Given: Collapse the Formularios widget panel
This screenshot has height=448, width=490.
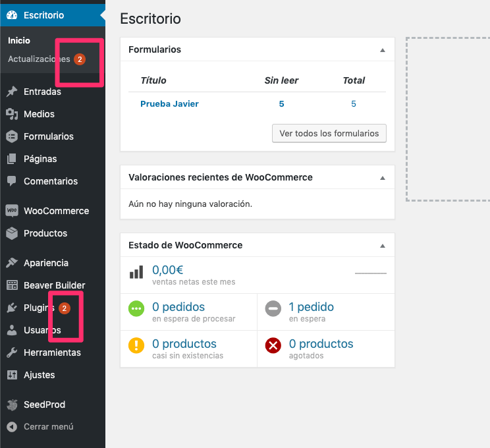Looking at the screenshot, I should pos(382,50).
